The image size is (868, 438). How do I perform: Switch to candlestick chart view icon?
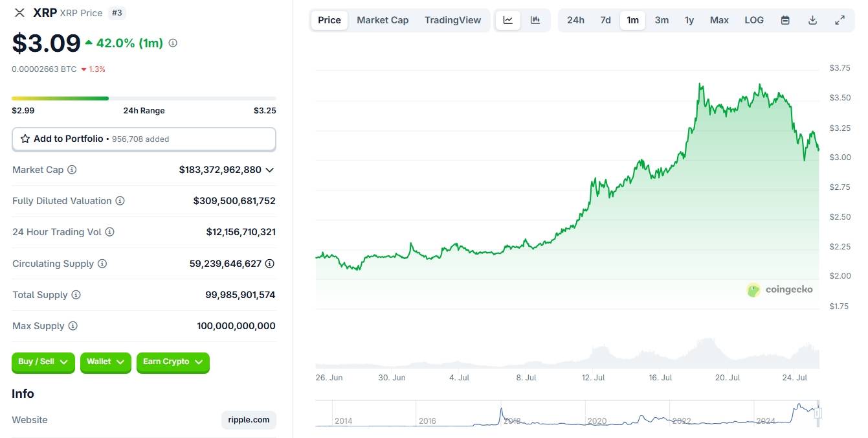[535, 20]
